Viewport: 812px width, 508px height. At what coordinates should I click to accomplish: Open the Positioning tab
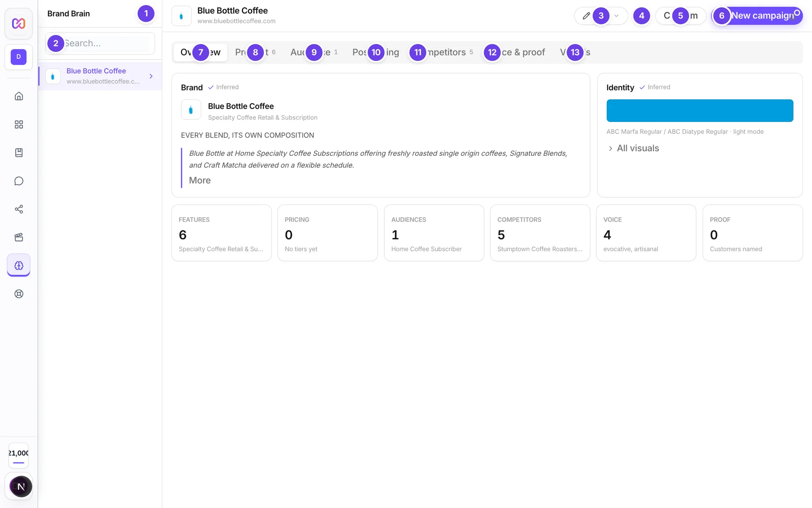click(376, 52)
